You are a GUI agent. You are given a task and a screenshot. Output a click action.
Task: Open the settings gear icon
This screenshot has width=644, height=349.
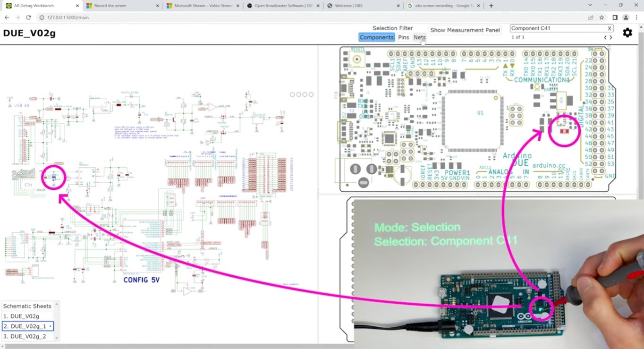[627, 33]
